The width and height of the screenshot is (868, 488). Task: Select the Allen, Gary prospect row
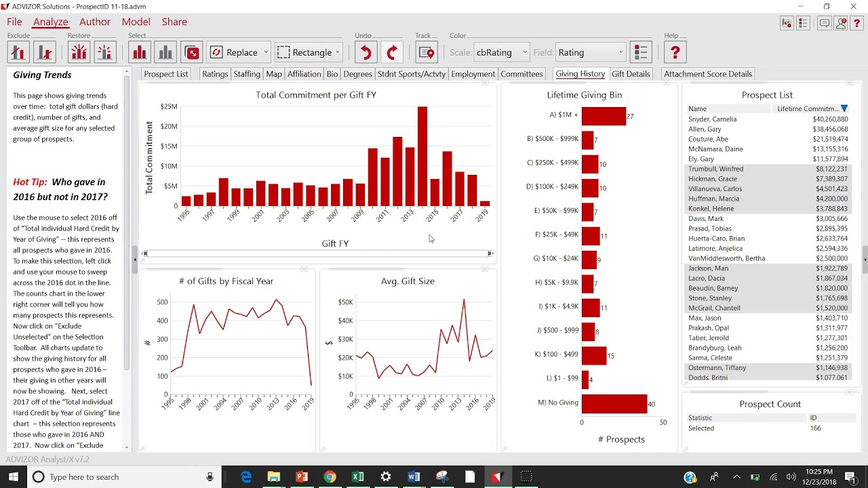click(768, 129)
